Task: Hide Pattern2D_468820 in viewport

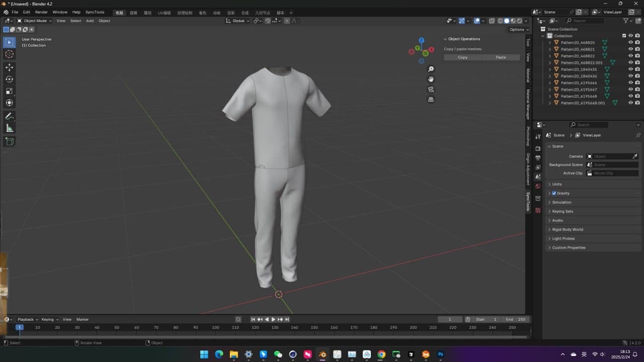Action: (630, 42)
